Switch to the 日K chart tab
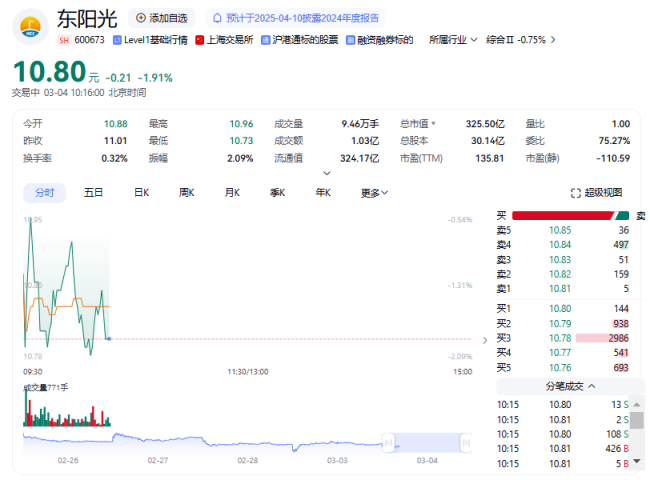 142,193
